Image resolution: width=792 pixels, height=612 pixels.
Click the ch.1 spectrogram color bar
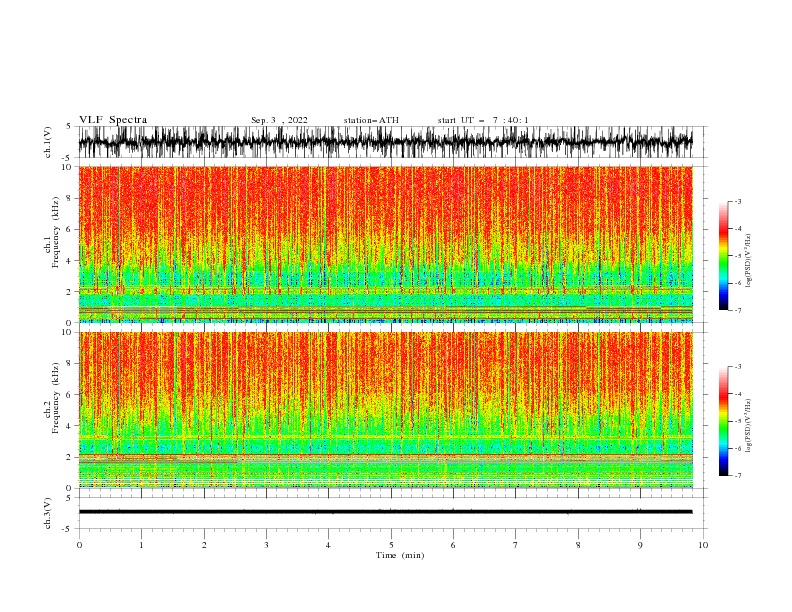click(x=723, y=256)
